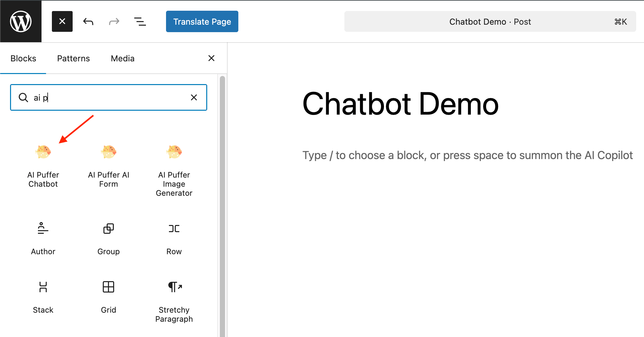Viewport: 644px width, 337px height.
Task: Insert the AI Puffer Image Generator block
Action: tap(174, 171)
